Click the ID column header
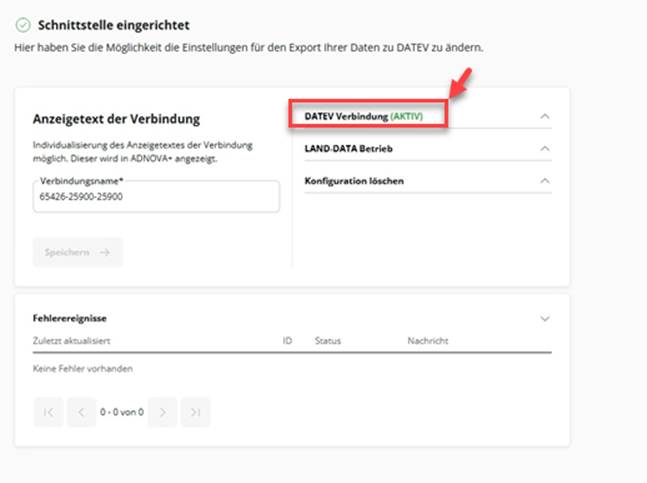Screen dimensions: 647x483 point(287,341)
